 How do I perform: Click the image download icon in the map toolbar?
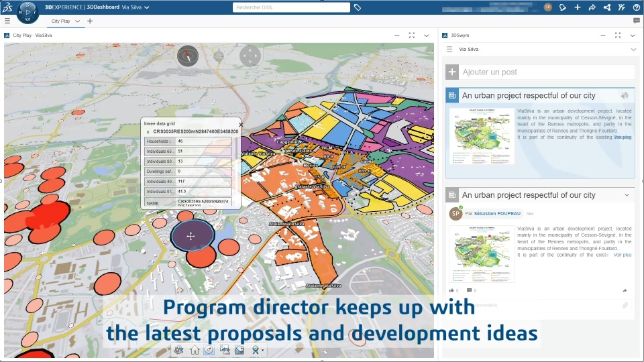coord(225,350)
